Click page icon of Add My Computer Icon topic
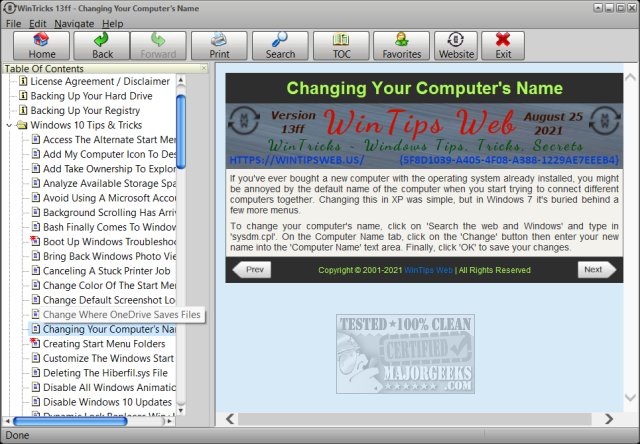The width and height of the screenshot is (640, 444). pyautogui.click(x=36, y=154)
